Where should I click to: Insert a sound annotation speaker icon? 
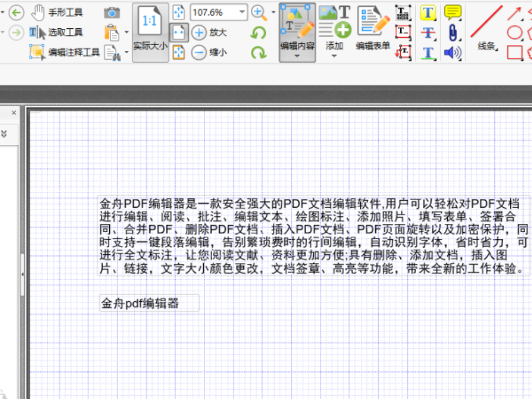(x=452, y=53)
